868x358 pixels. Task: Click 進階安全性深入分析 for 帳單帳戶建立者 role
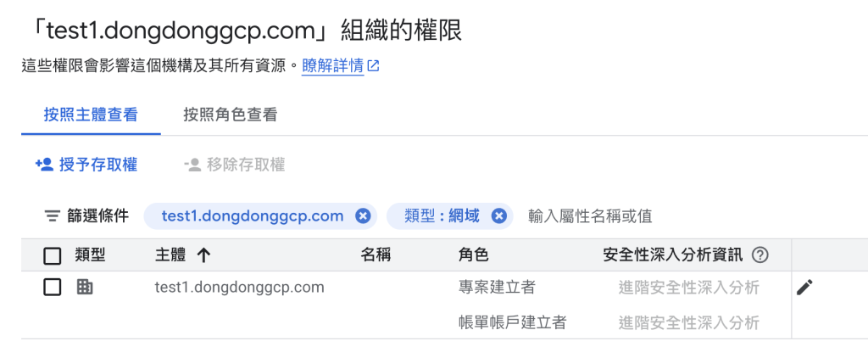point(688,322)
